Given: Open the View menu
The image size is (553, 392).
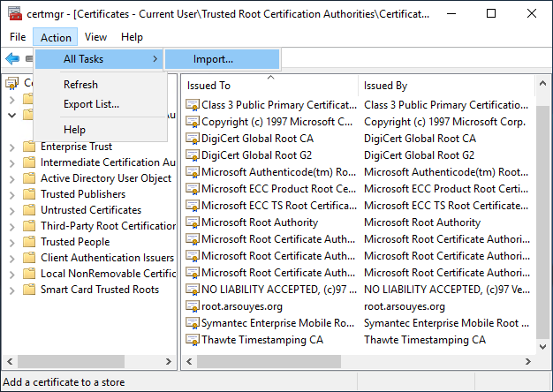Looking at the screenshot, I should (x=95, y=37).
